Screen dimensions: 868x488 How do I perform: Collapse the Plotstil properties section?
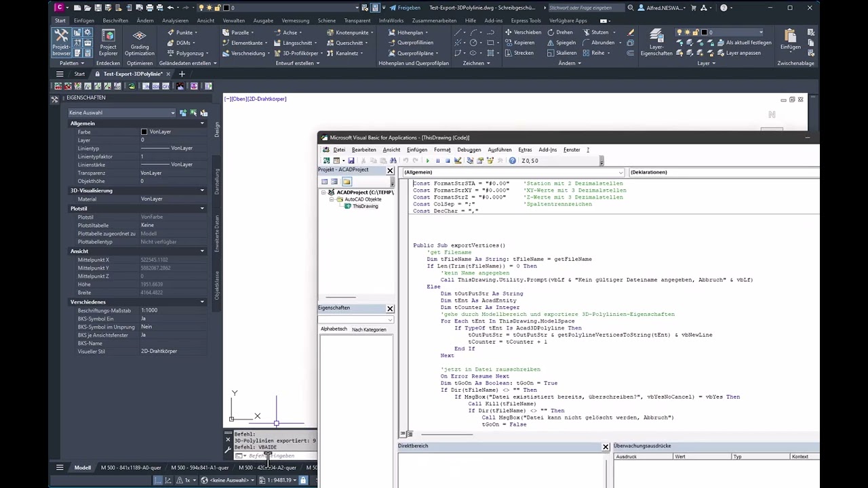point(202,209)
